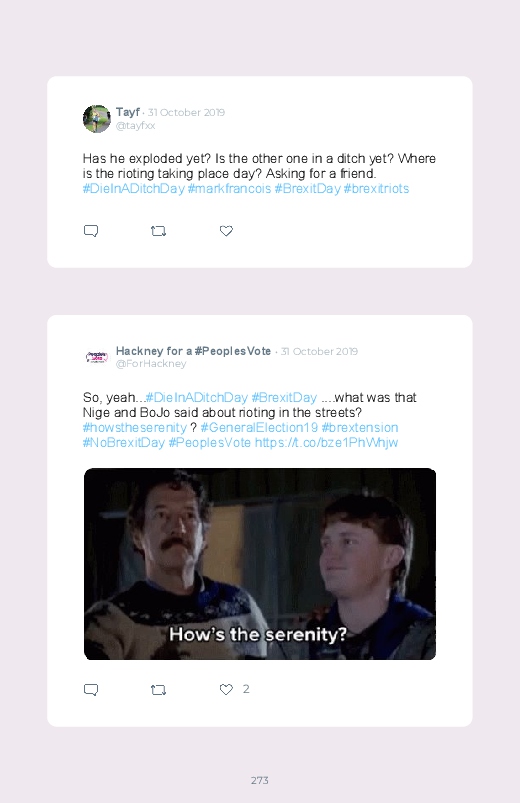Open the #markfrancois hashtag
520x803 pixels.
click(229, 188)
